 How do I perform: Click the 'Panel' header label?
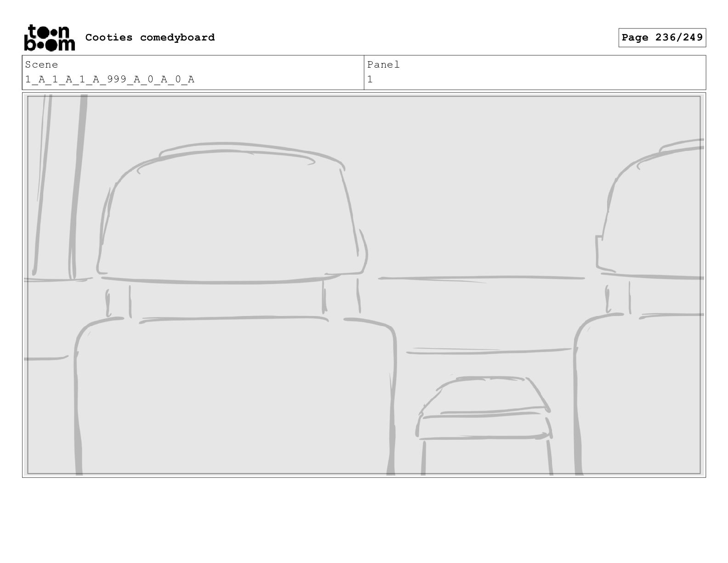pos(383,65)
